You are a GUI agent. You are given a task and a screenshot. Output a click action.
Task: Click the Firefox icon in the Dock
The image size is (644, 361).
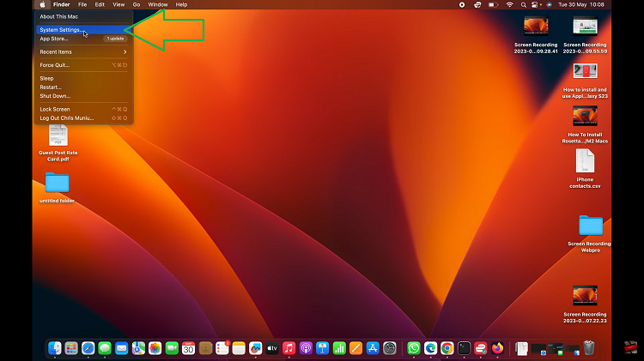pos(498,348)
